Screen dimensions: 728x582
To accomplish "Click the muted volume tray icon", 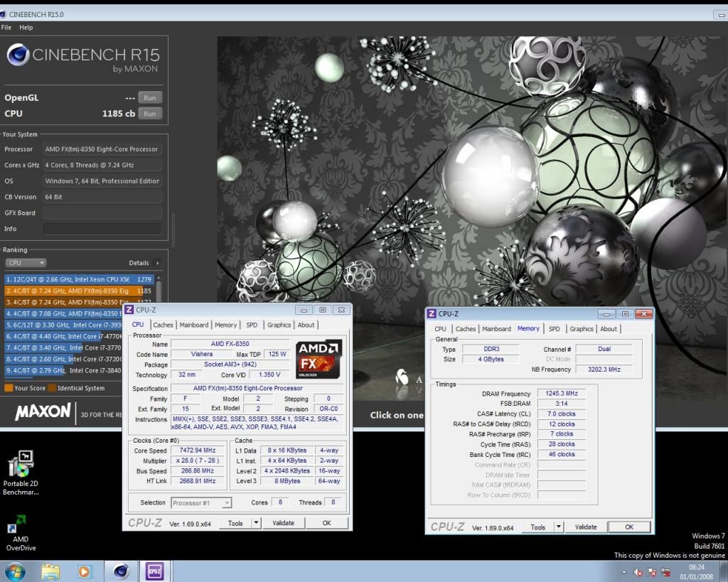I will 638,572.
